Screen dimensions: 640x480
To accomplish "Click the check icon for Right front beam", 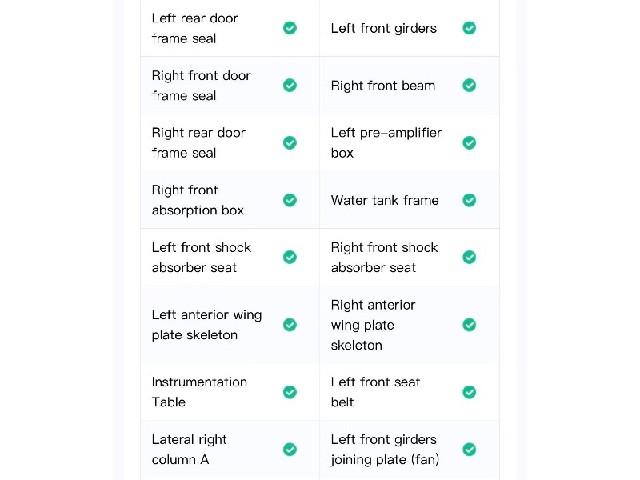I will (469, 85).
